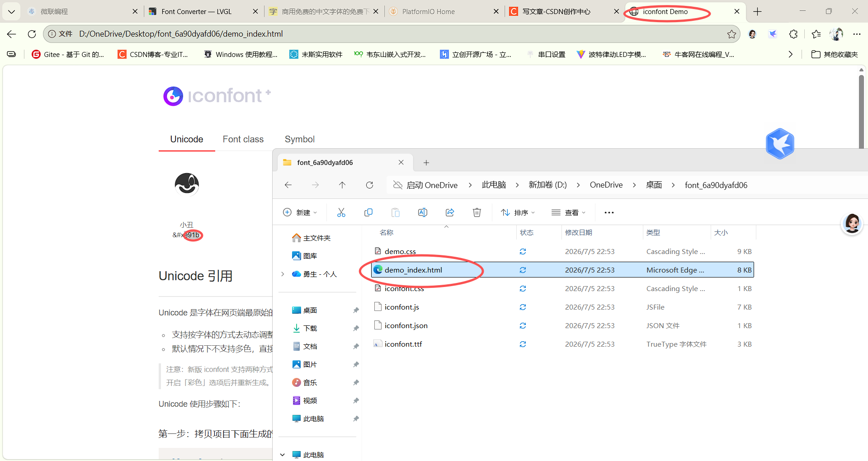Click the page vertical scrollbar thumb
868x461 pixels.
click(x=861, y=111)
